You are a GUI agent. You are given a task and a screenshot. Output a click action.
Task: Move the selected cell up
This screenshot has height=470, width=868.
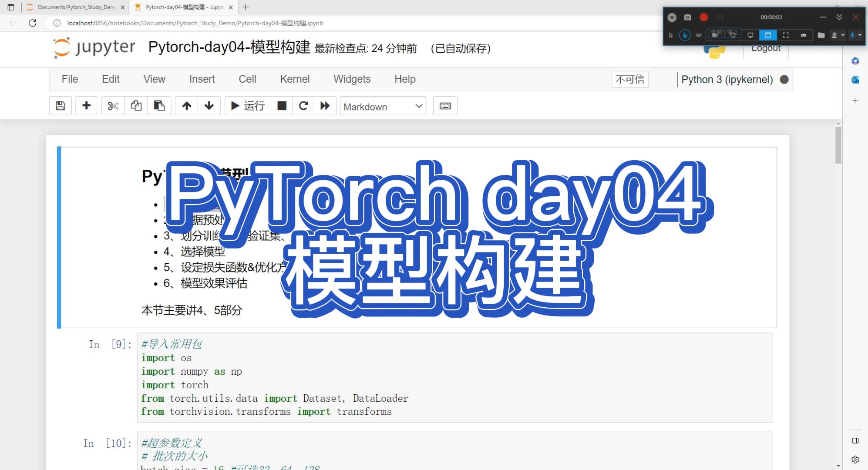pyautogui.click(x=187, y=106)
